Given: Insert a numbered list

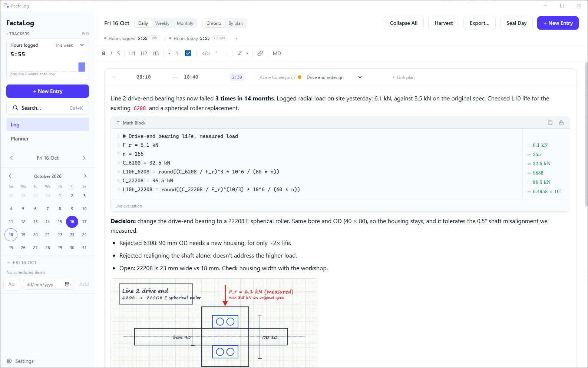Looking at the screenshot, I should pos(178,53).
